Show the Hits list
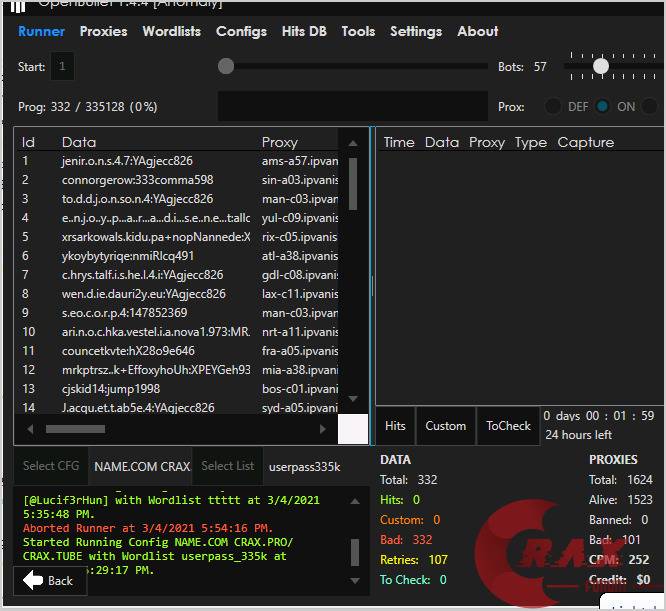The width and height of the screenshot is (666, 611). click(x=395, y=426)
